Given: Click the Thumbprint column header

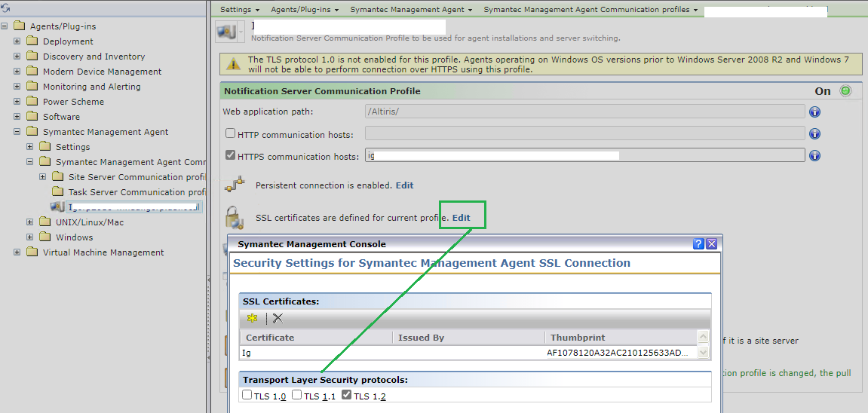Looking at the screenshot, I should [621, 337].
